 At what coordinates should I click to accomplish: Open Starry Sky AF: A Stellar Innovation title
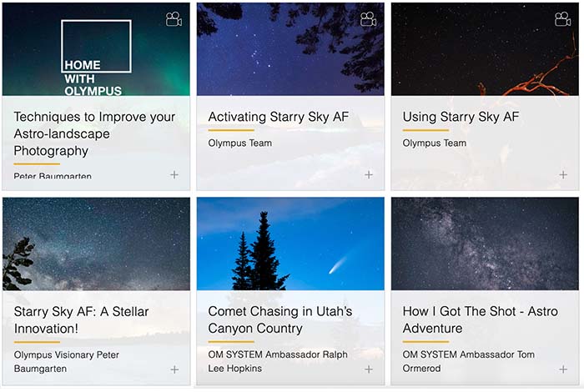pyautogui.click(x=81, y=319)
